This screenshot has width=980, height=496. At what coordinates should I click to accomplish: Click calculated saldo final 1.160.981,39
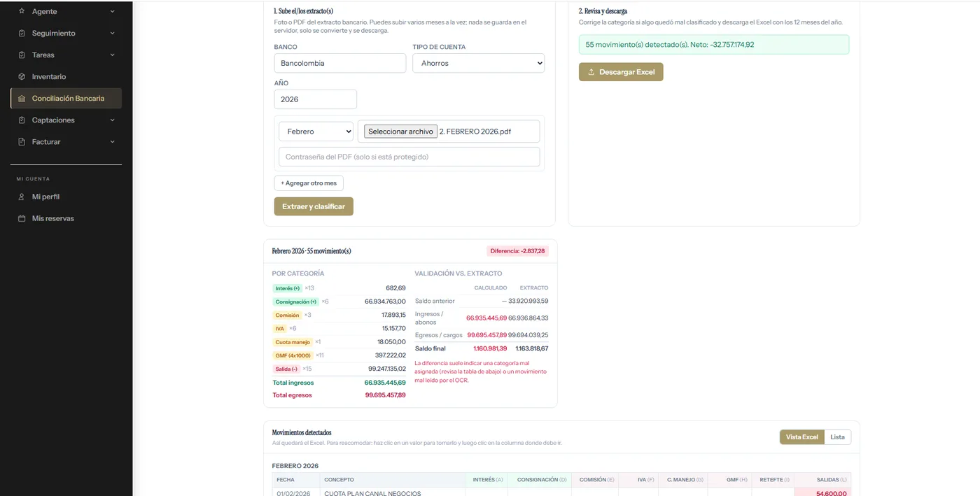pos(490,348)
